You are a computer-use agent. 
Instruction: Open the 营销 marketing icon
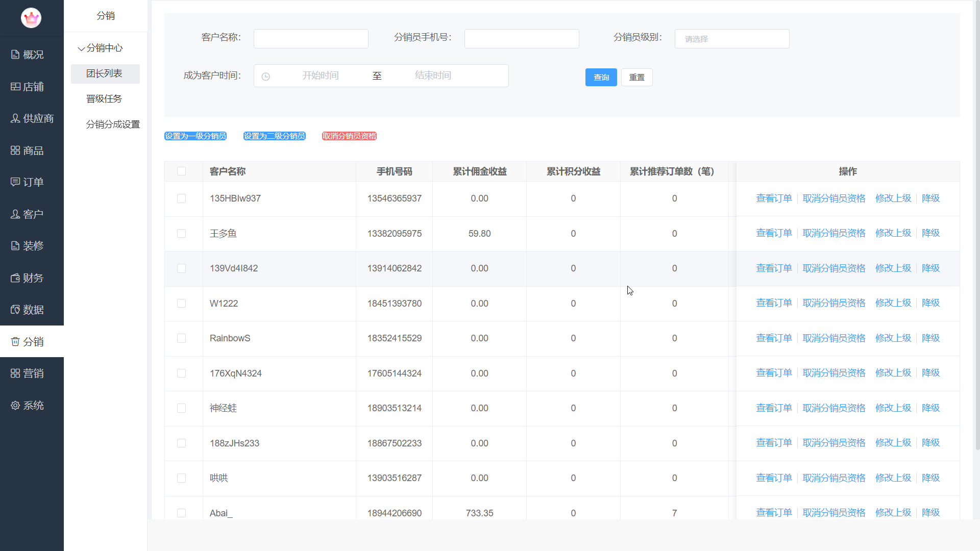15,373
